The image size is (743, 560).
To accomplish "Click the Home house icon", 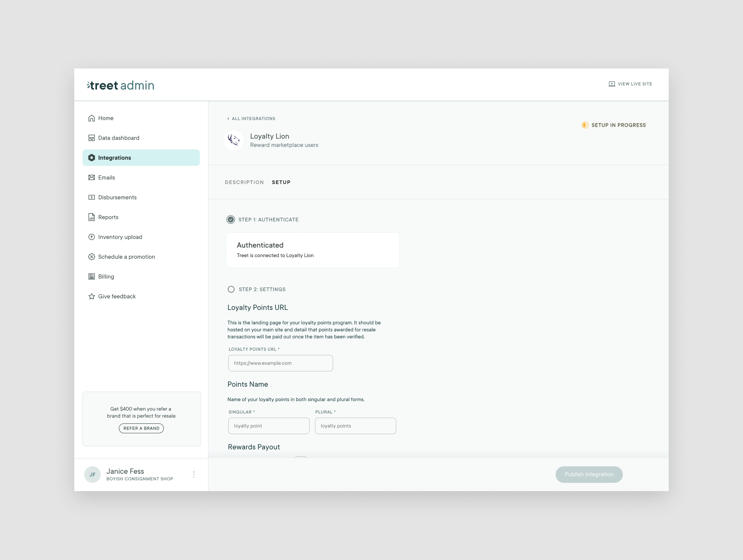I will pos(92,118).
